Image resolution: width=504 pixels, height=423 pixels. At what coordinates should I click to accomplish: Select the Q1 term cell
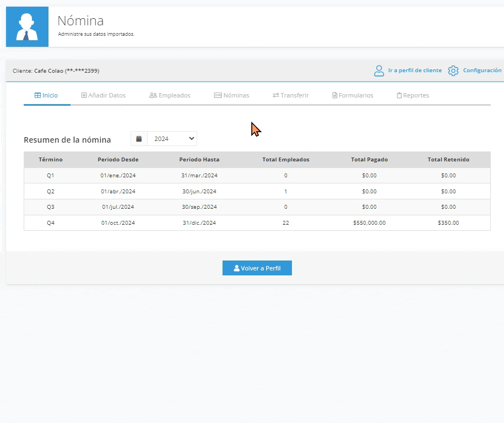[51, 176]
